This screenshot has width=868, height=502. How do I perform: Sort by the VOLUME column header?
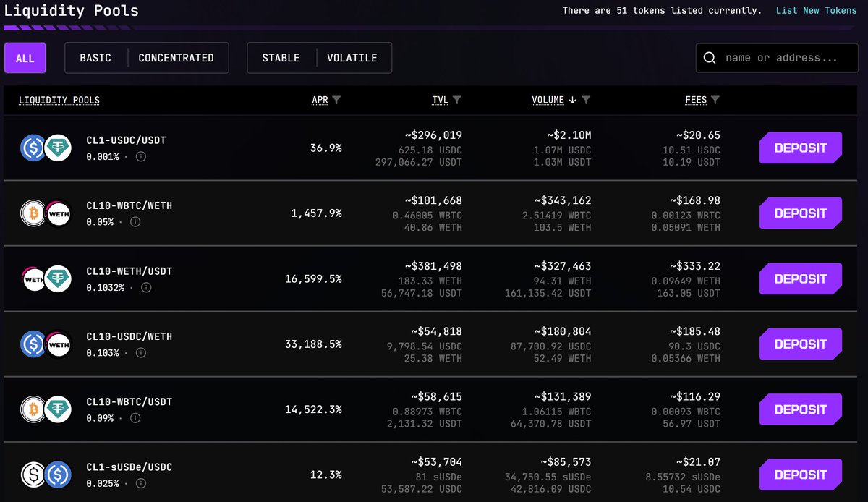point(548,100)
